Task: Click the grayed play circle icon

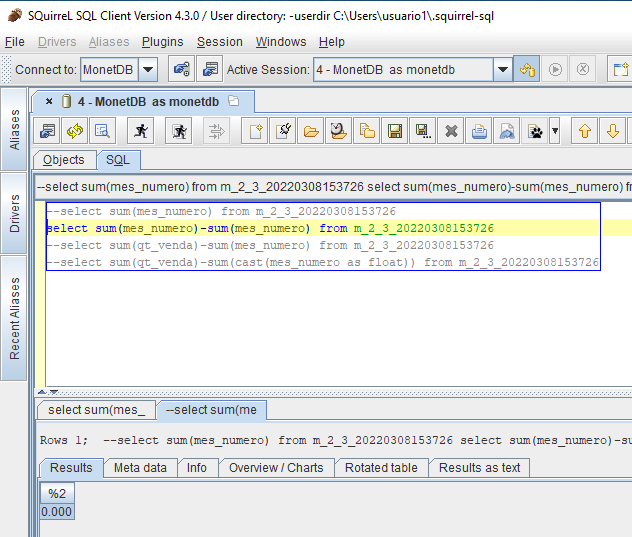Action: coord(555,69)
